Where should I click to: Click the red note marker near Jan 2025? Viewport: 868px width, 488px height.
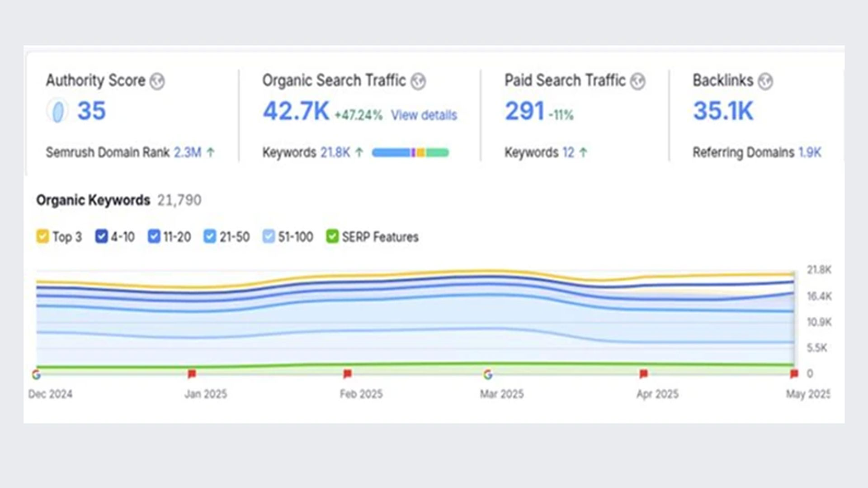point(192,374)
